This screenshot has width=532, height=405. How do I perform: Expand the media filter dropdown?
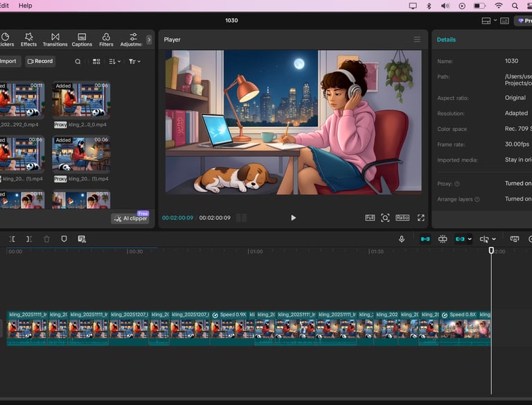pyautogui.click(x=134, y=62)
